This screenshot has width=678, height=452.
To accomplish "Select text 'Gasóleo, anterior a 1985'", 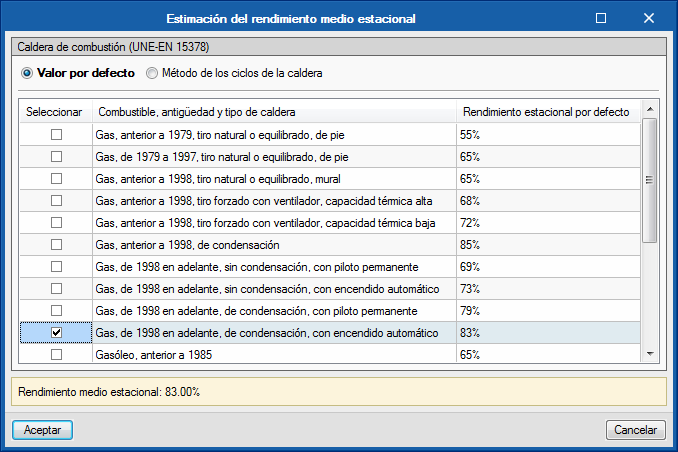I will (x=154, y=355).
